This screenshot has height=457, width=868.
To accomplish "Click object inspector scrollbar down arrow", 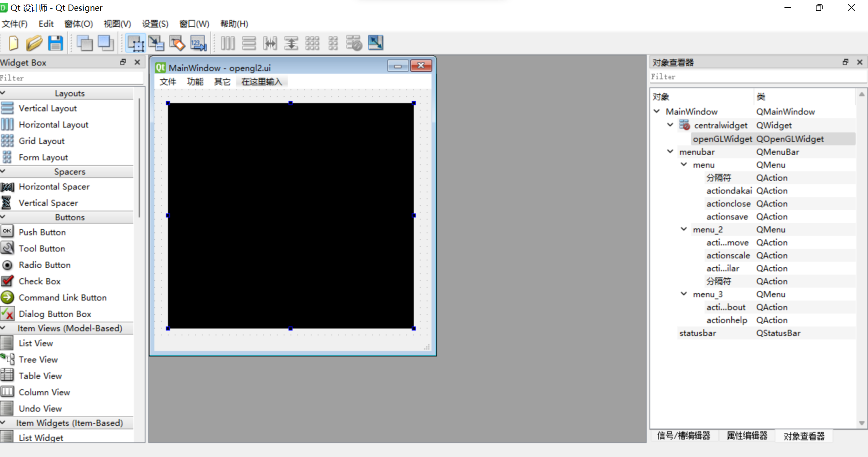I will pyautogui.click(x=862, y=423).
